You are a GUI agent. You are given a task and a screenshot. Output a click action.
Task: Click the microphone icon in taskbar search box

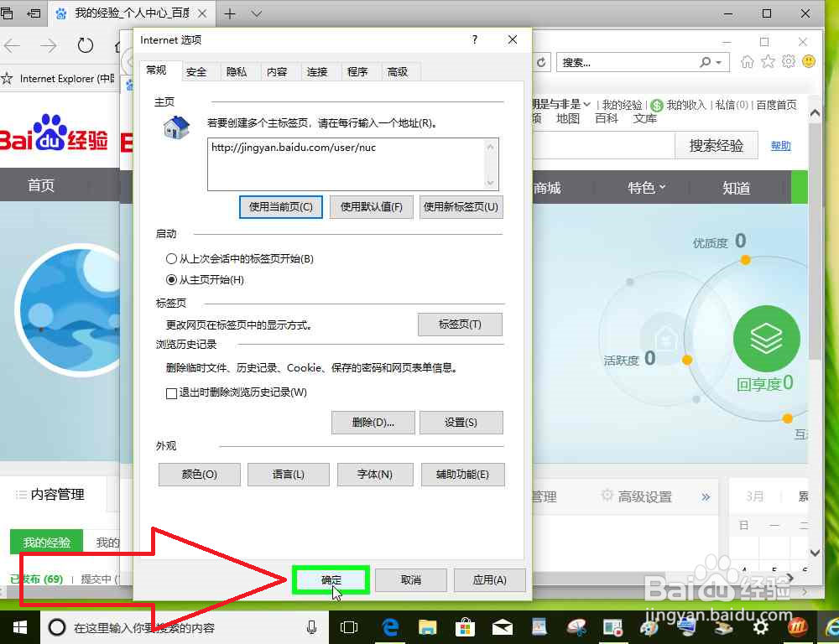[x=311, y=627]
